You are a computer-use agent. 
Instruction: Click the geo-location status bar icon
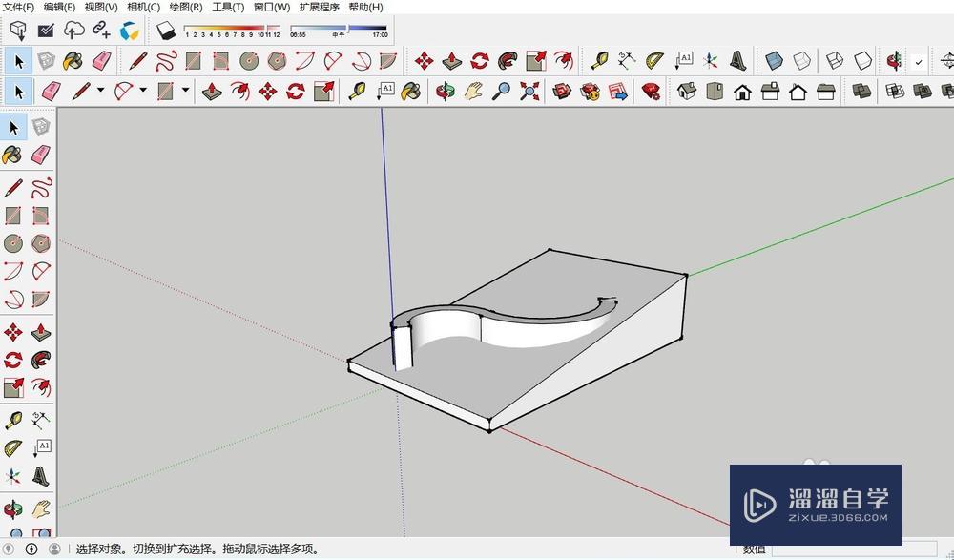point(10,550)
